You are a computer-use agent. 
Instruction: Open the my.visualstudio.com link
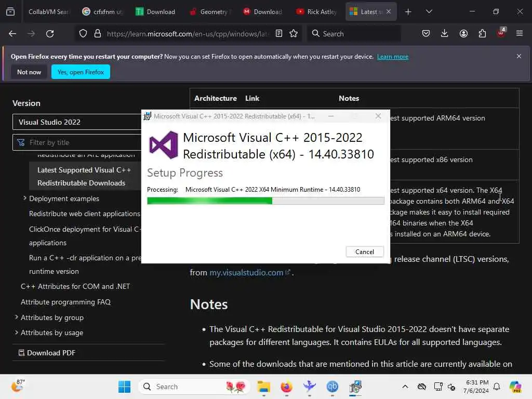pos(250,272)
